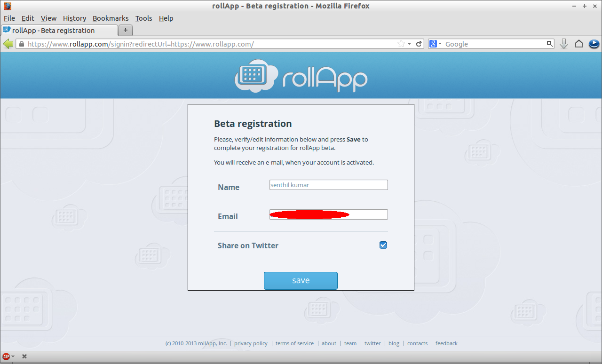This screenshot has height=364, width=602.
Task: Click the Firefox icon in title bar
Action: click(7, 6)
